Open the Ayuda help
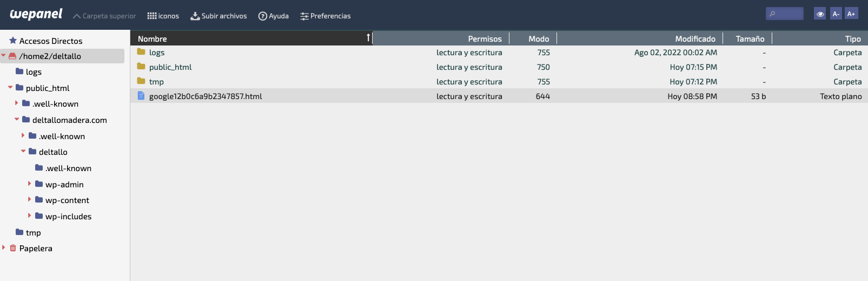868x281 pixels. pos(273,16)
